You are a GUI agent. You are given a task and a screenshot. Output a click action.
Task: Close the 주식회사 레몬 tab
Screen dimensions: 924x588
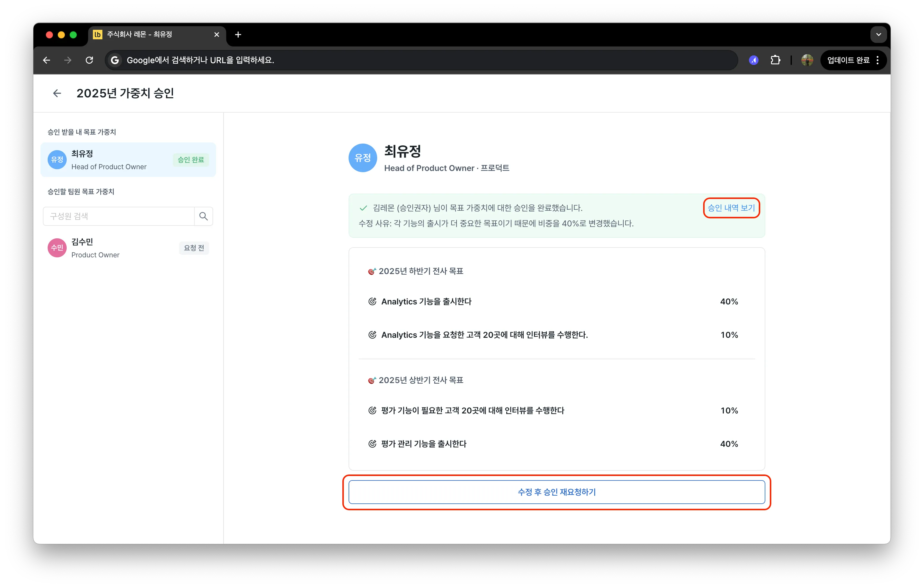pyautogui.click(x=217, y=35)
